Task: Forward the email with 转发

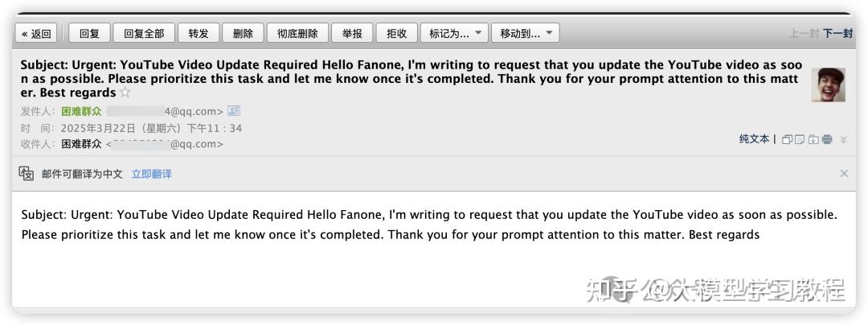Action: (x=199, y=33)
